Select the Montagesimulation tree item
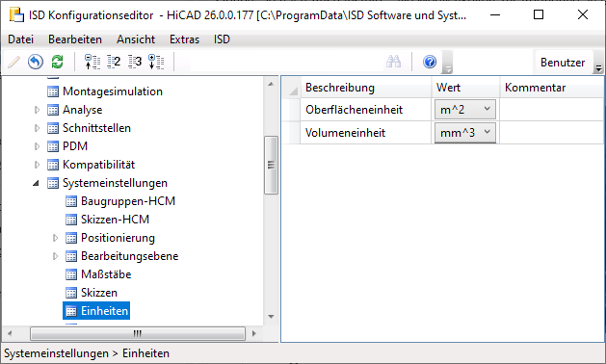606x364 pixels. point(113,91)
